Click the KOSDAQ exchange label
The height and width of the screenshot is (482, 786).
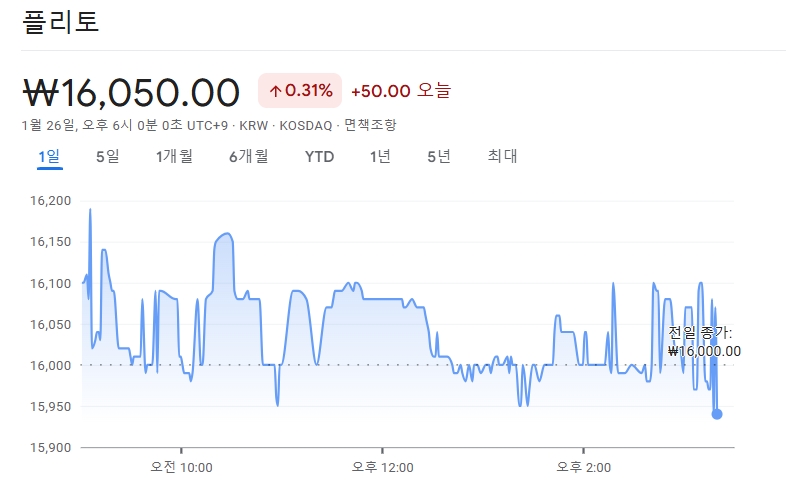[x=306, y=125]
